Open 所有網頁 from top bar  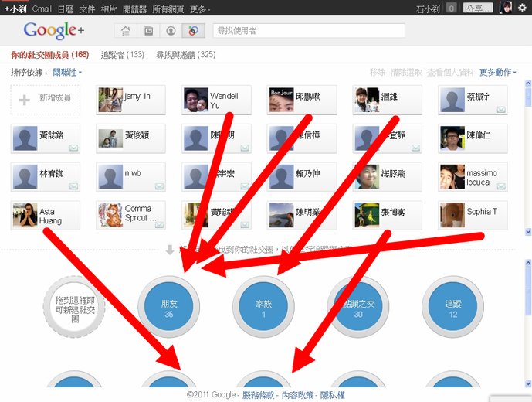(x=168, y=9)
